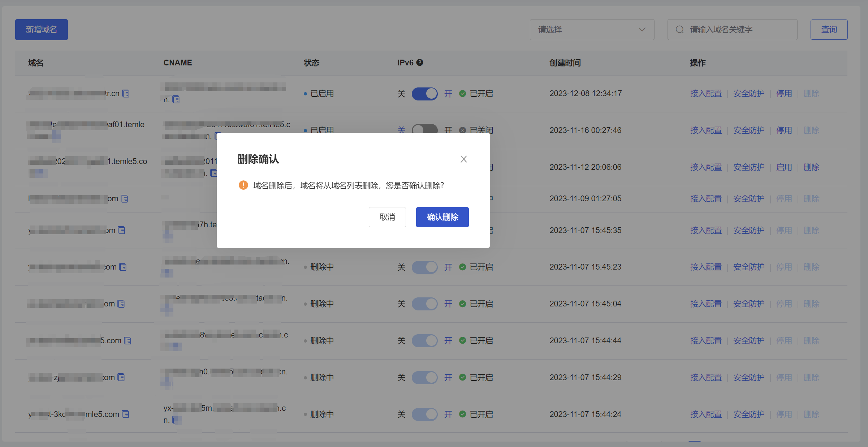868x447 pixels.
Task: Click the confirm delete button
Action: click(442, 217)
